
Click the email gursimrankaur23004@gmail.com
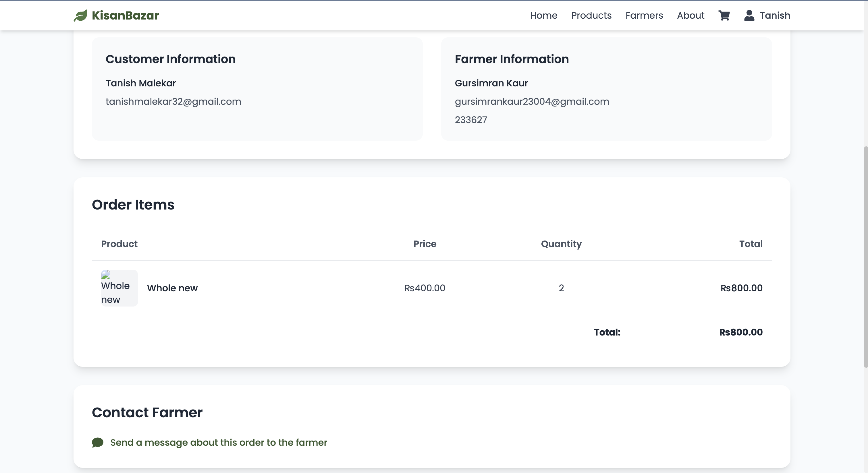pos(532,102)
